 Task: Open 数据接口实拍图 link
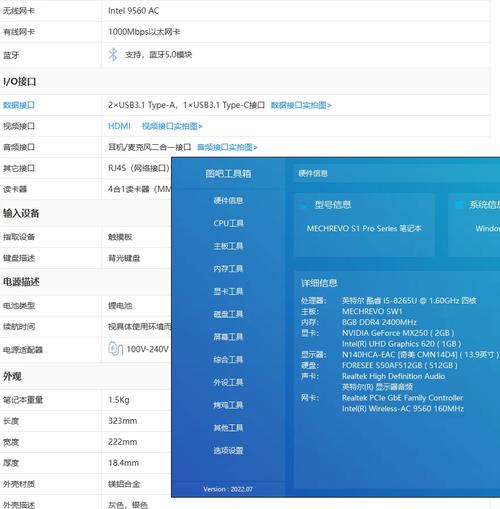(x=301, y=105)
